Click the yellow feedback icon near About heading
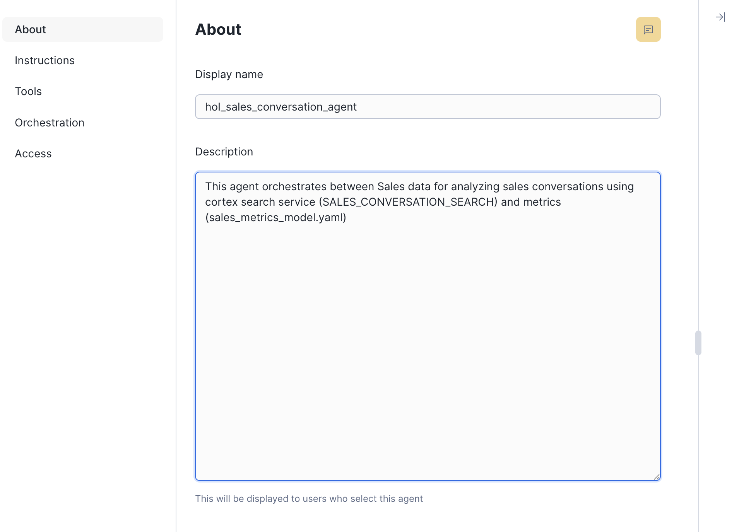Viewport: 756px width, 532px height. tap(648, 29)
